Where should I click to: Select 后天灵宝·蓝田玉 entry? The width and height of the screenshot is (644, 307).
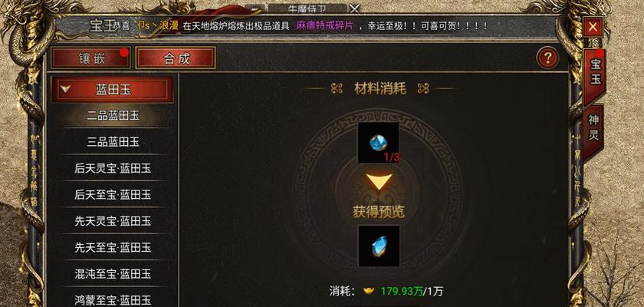pyautogui.click(x=113, y=168)
